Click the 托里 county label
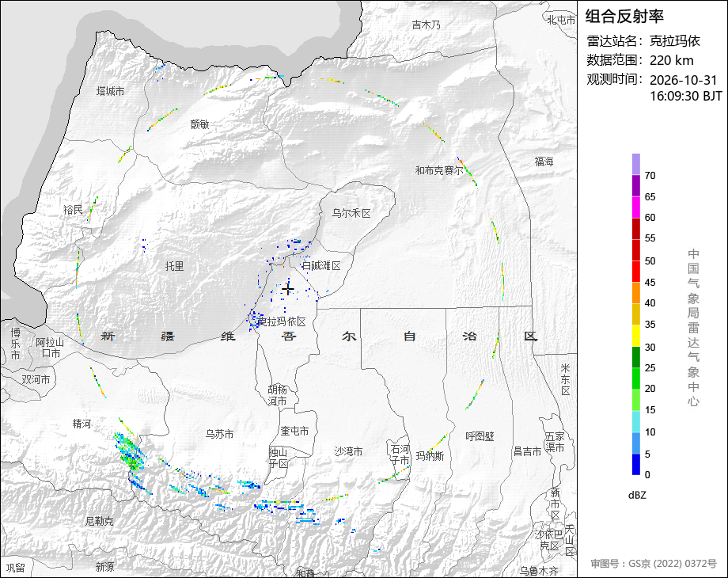Screen dimensions: 728x578 175,266
